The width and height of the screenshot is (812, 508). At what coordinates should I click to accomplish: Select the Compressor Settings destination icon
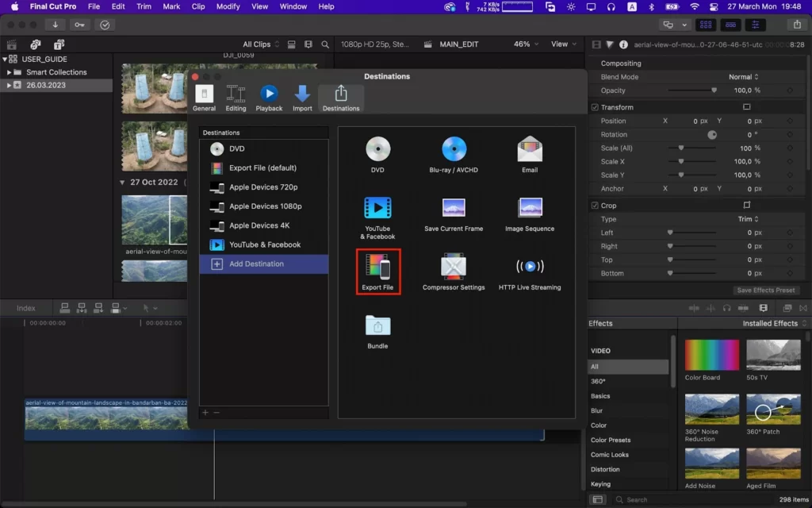point(454,267)
